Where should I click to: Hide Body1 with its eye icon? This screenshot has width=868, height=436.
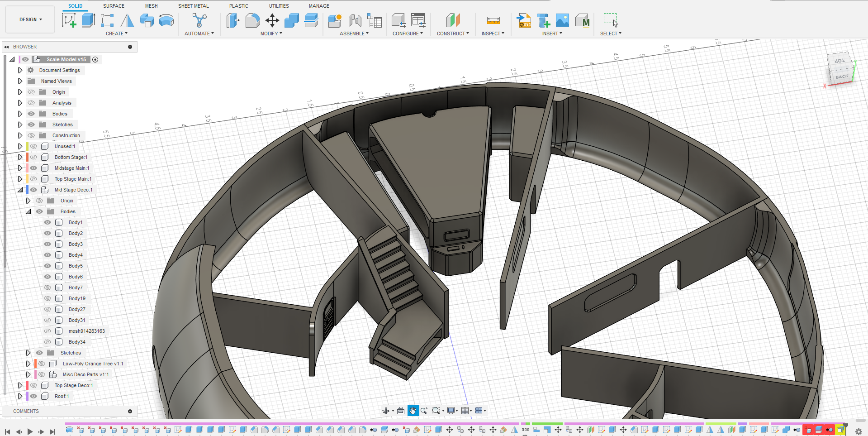pyautogui.click(x=47, y=222)
